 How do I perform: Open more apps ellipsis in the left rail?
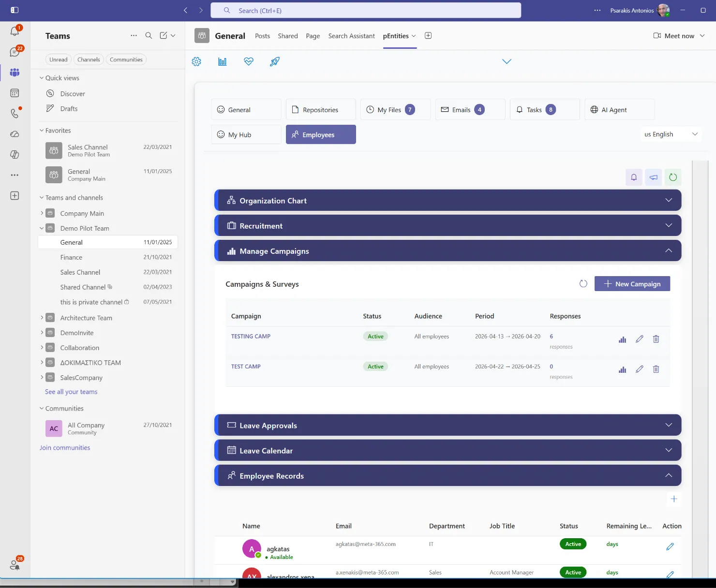15,175
